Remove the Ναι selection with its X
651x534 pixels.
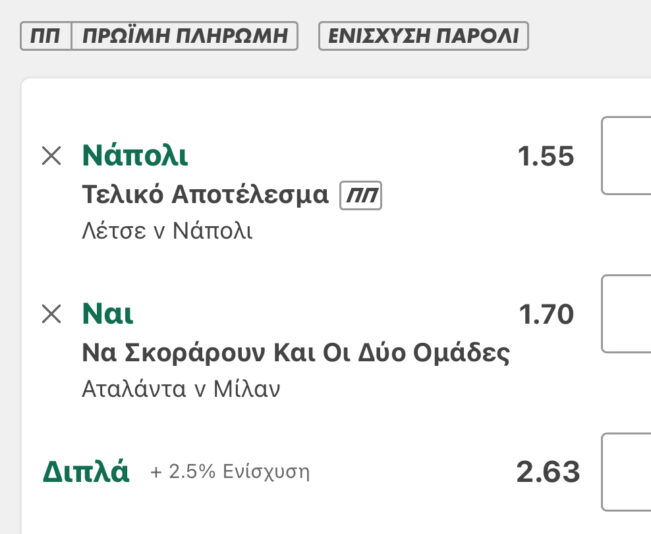pos(51,314)
